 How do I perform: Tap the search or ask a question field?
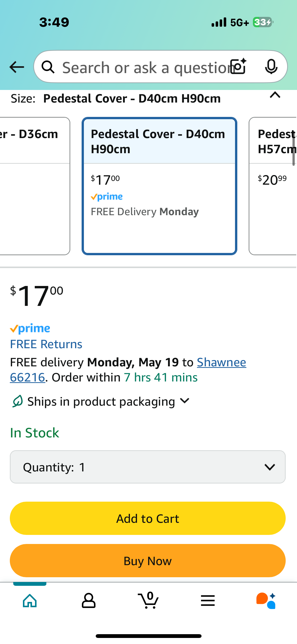click(144, 68)
